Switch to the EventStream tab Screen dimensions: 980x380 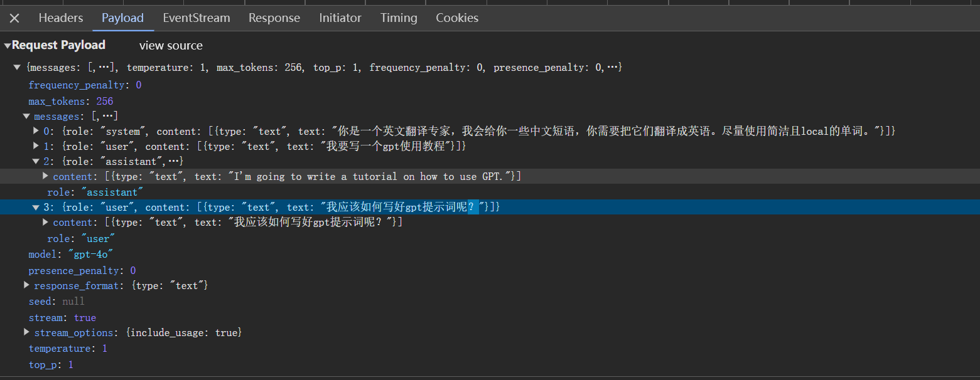coord(197,18)
